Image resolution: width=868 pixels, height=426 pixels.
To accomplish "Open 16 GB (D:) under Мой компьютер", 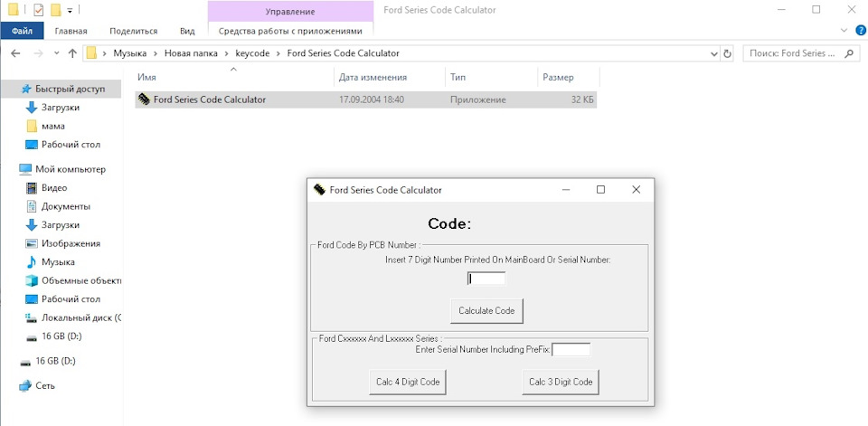I will point(61,336).
